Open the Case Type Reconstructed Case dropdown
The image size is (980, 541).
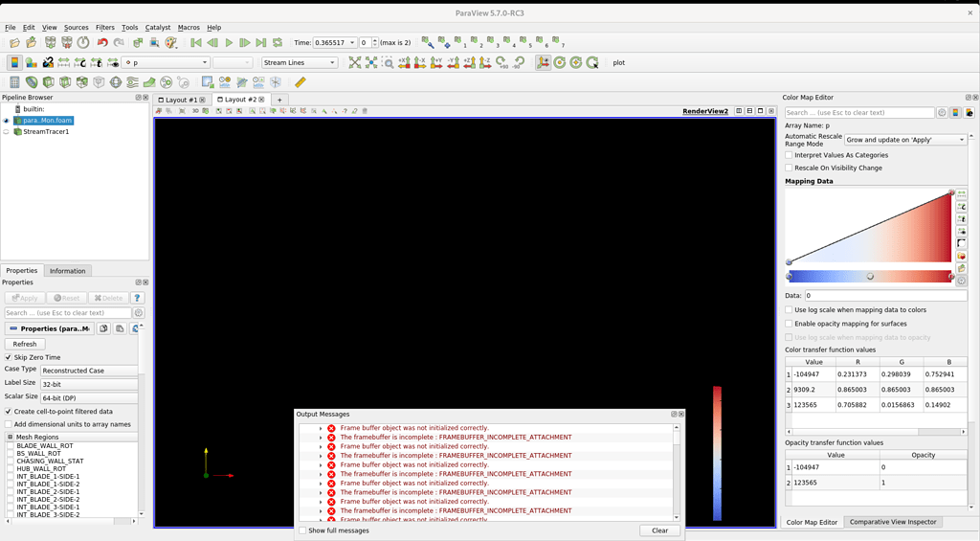89,371
